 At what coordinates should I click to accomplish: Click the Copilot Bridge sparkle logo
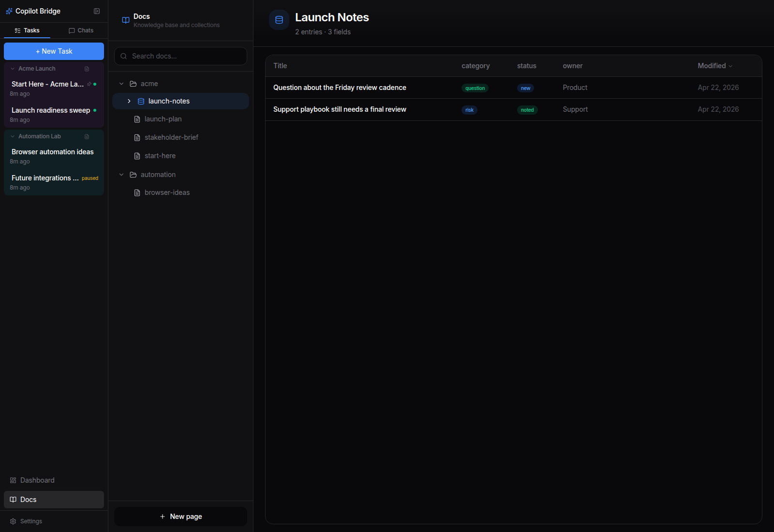(9, 11)
